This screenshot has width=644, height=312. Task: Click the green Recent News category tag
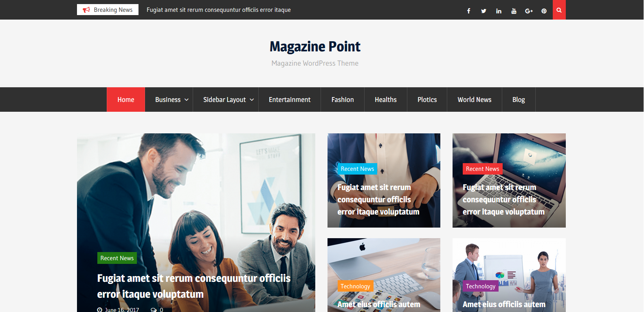(x=117, y=258)
